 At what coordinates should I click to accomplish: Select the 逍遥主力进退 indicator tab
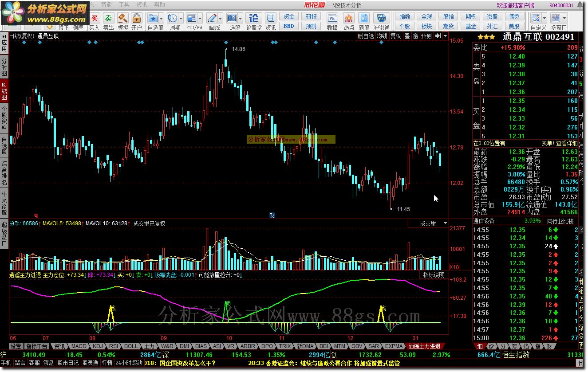coord(425,346)
